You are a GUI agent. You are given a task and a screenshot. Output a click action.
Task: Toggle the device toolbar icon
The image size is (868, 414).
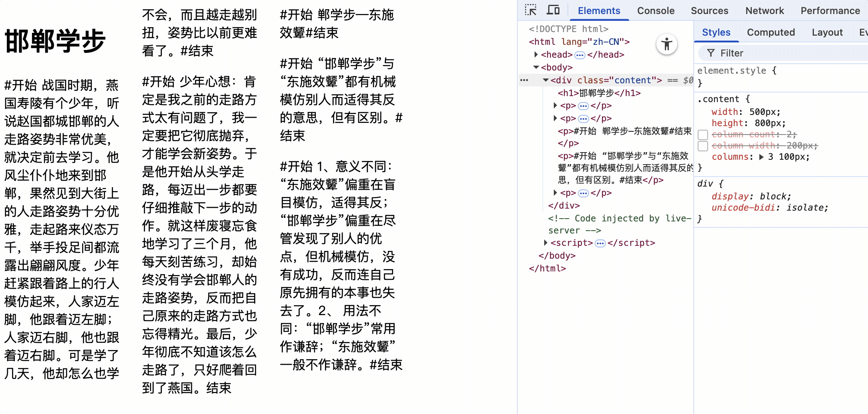pyautogui.click(x=553, y=10)
